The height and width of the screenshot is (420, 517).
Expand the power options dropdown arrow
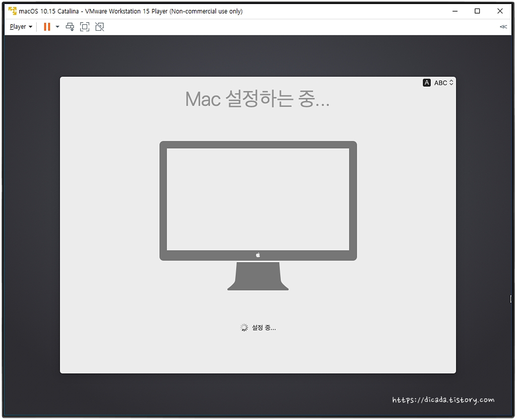click(57, 27)
